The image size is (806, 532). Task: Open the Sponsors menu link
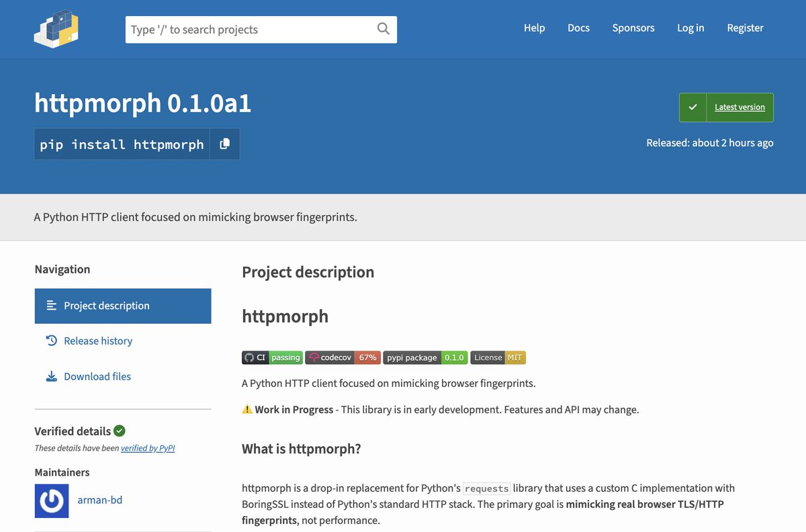click(x=633, y=28)
